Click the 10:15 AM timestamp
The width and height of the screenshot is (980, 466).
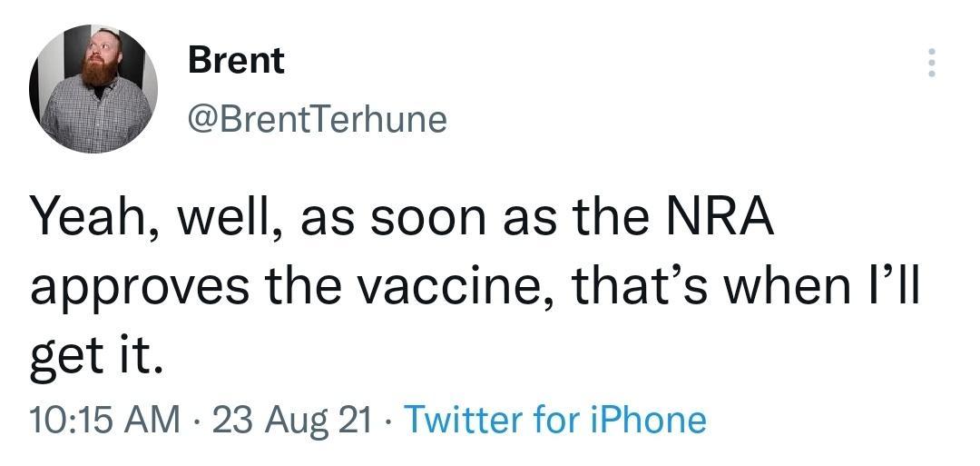[105, 420]
